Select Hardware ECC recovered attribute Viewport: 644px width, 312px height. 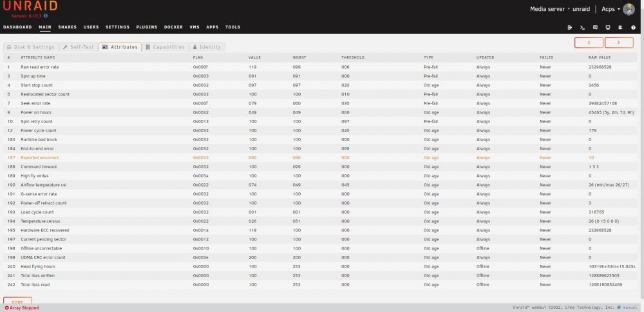[x=45, y=229]
